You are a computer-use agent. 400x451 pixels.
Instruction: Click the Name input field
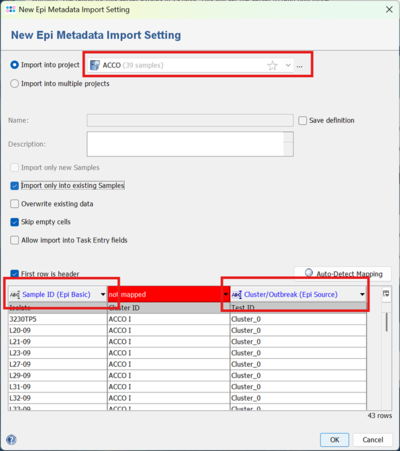[190, 120]
